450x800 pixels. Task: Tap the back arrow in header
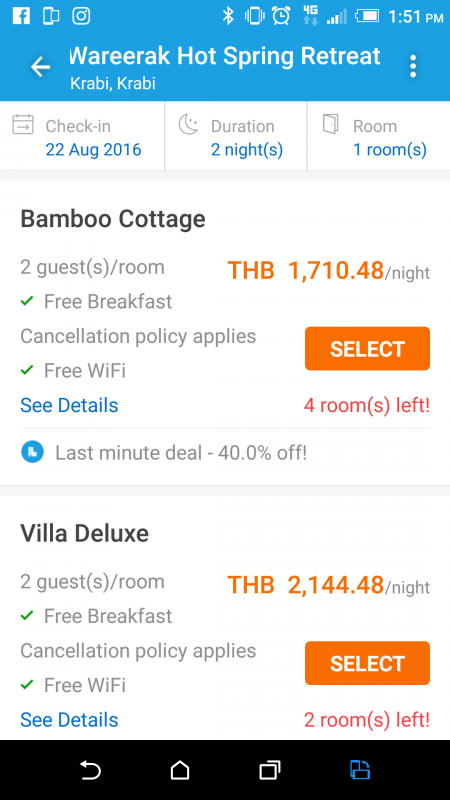point(40,67)
